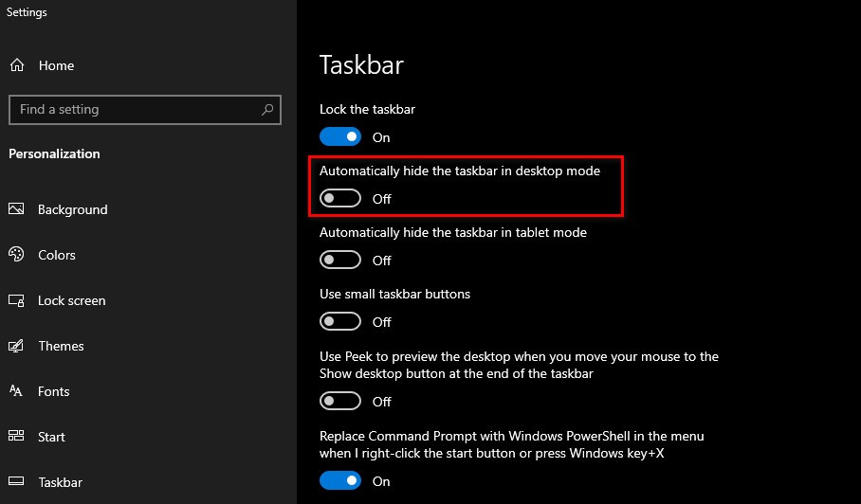Open Background settings
The width and height of the screenshot is (861, 504).
click(x=72, y=209)
